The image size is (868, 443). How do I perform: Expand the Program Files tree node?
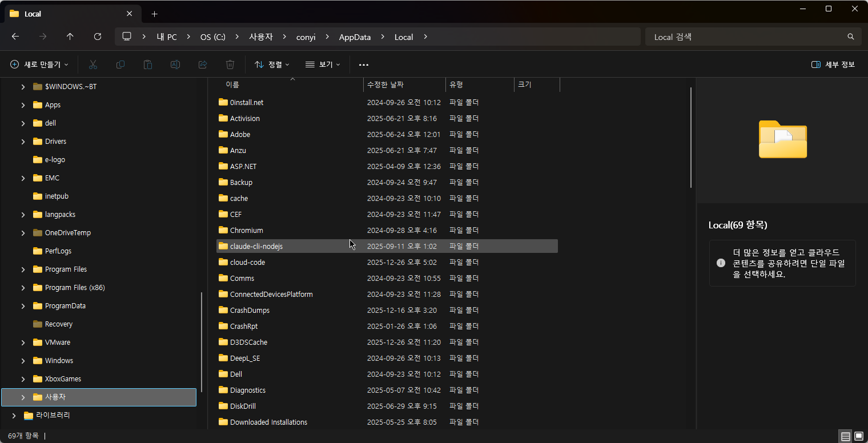[23, 269]
